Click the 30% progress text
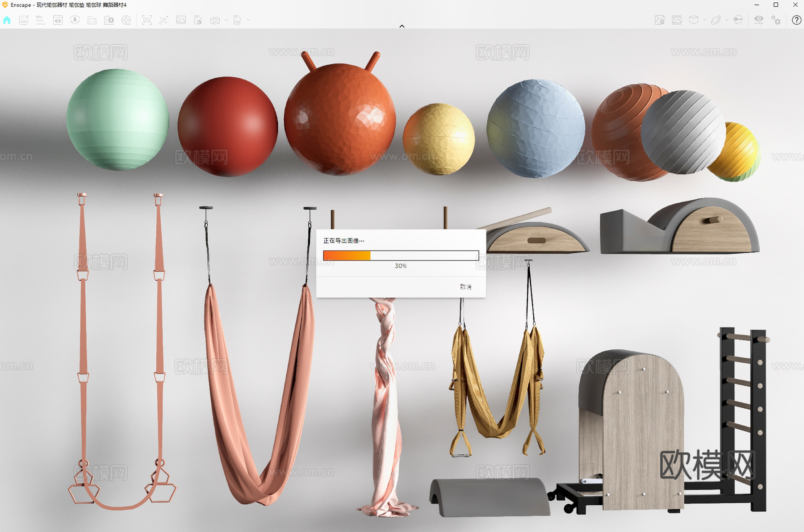 point(401,266)
